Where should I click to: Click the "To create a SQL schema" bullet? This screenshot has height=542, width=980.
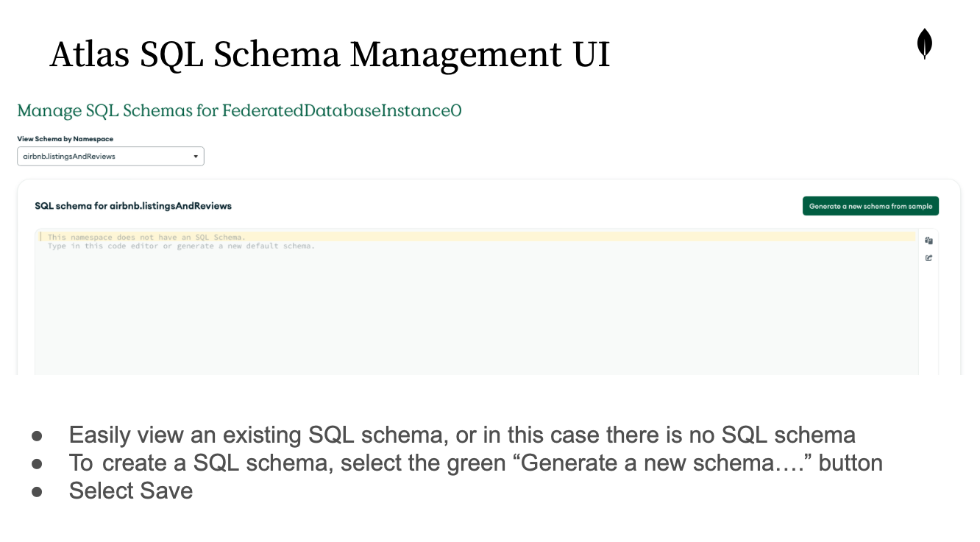tap(475, 463)
